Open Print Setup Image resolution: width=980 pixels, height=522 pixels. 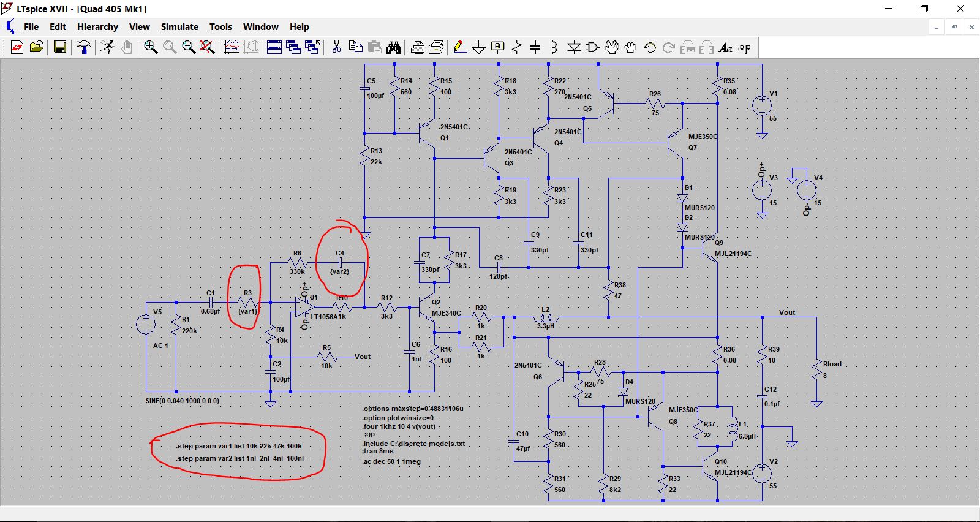click(x=437, y=47)
